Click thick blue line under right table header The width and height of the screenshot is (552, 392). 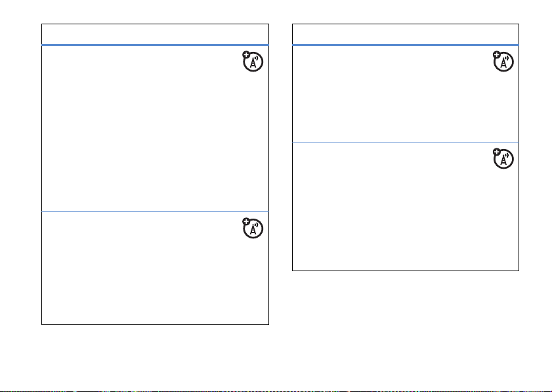tap(405, 45)
